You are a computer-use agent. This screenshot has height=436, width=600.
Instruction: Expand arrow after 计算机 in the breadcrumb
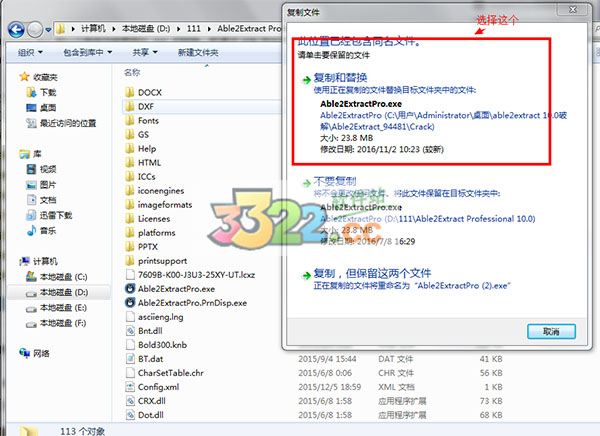[x=114, y=29]
